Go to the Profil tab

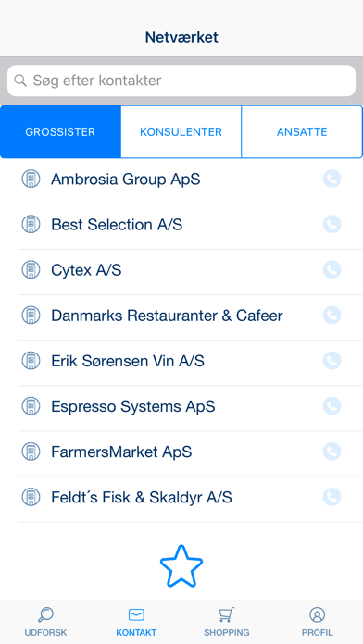coord(317,622)
